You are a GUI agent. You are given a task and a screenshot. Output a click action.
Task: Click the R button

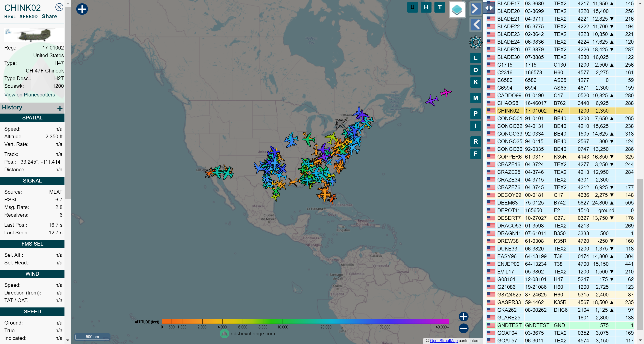pyautogui.click(x=476, y=142)
